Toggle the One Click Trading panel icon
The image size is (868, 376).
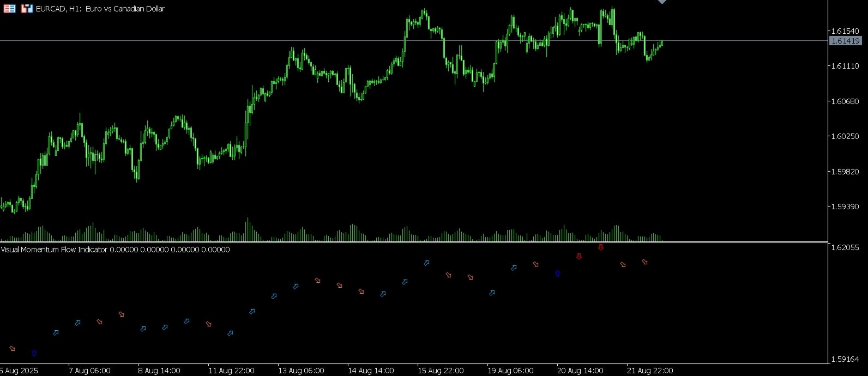coord(27,9)
